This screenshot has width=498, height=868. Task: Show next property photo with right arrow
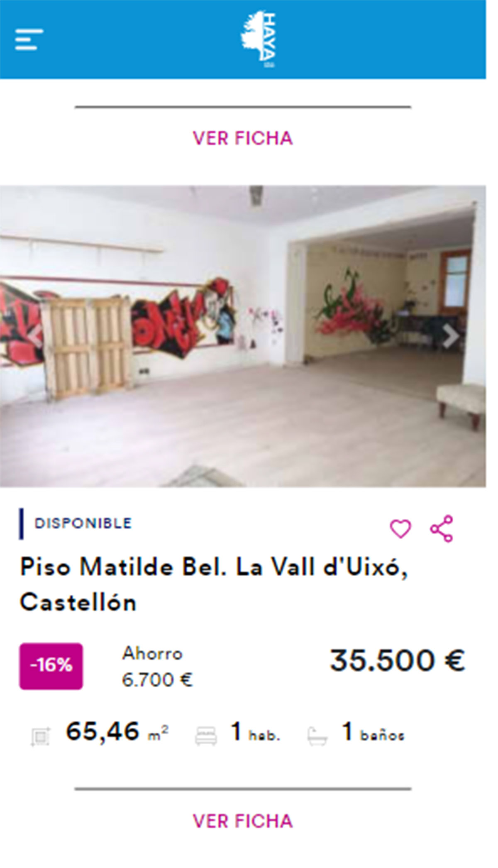(x=450, y=336)
